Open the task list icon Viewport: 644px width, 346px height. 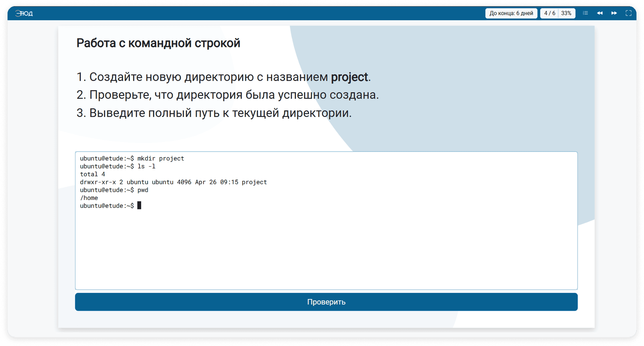[585, 13]
